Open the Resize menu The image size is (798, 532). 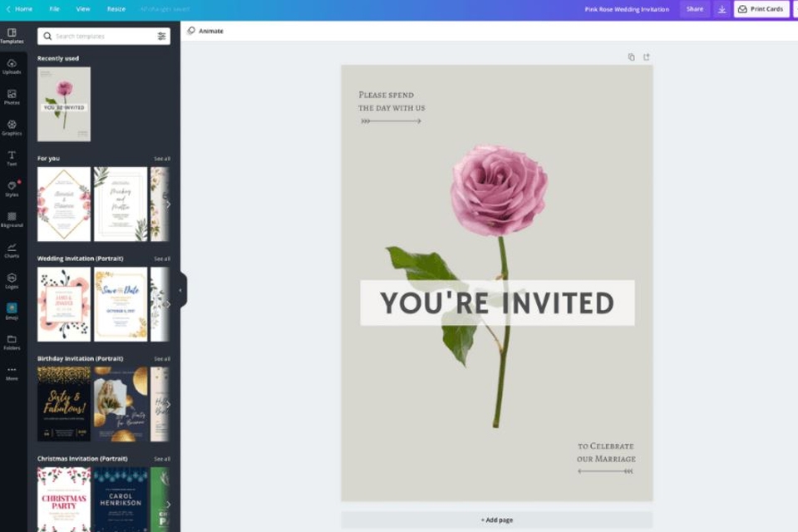click(x=116, y=9)
